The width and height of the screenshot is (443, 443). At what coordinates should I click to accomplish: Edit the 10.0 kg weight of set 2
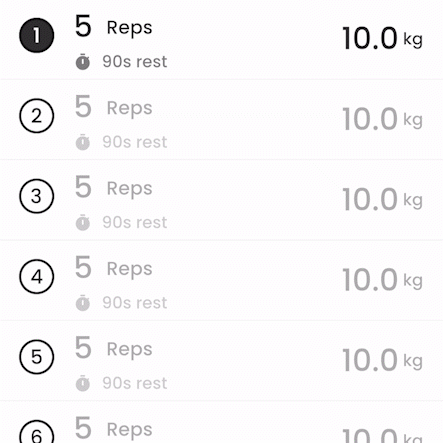pos(383,119)
